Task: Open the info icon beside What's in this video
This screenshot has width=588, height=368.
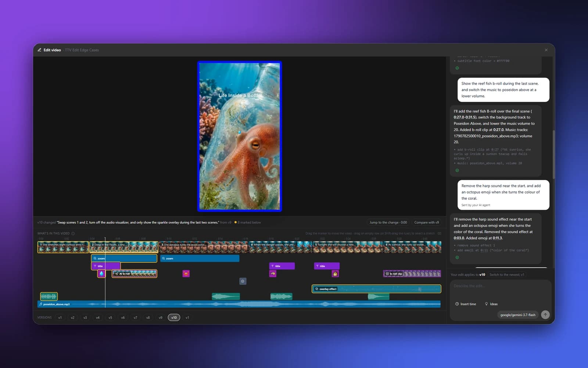Action: 73,233
